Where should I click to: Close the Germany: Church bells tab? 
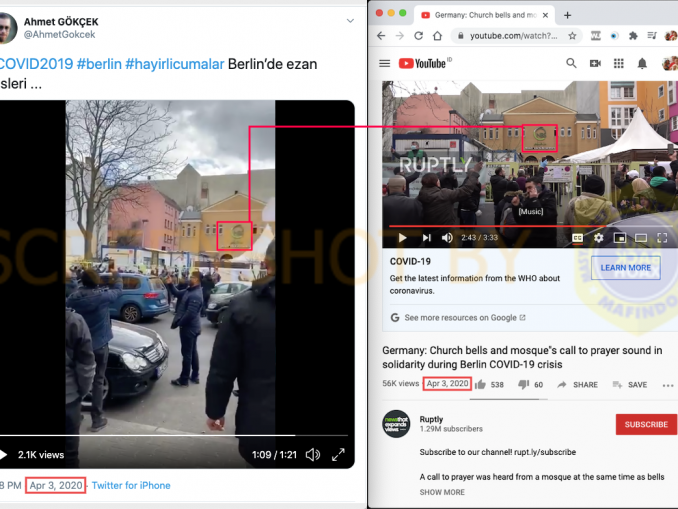tap(545, 15)
